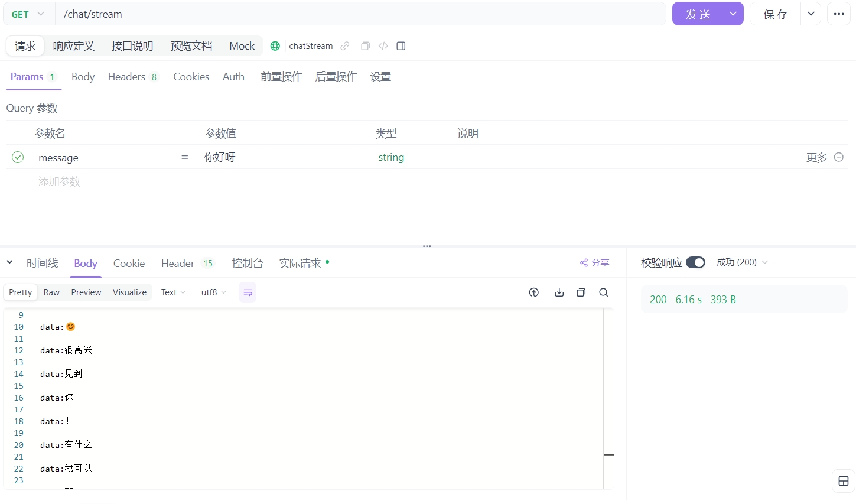Click the copy icon next to chatStream

coord(365,45)
